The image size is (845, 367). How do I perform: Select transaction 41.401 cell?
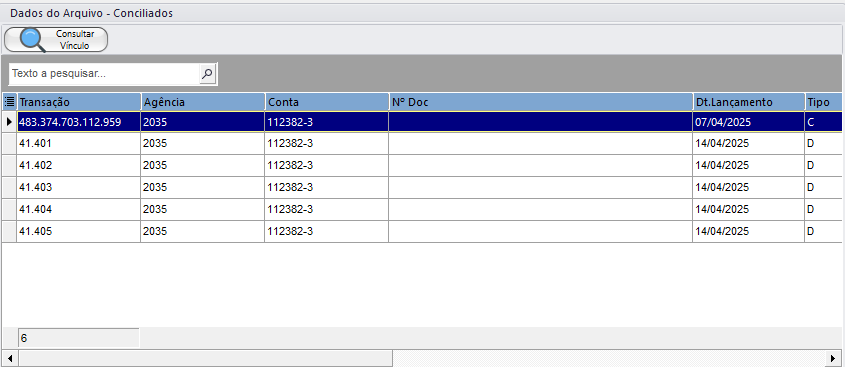(79, 144)
